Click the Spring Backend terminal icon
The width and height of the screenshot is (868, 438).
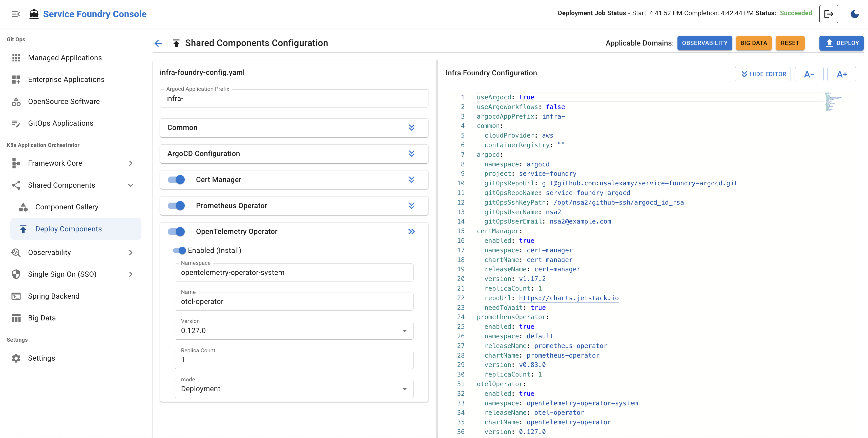click(16, 296)
